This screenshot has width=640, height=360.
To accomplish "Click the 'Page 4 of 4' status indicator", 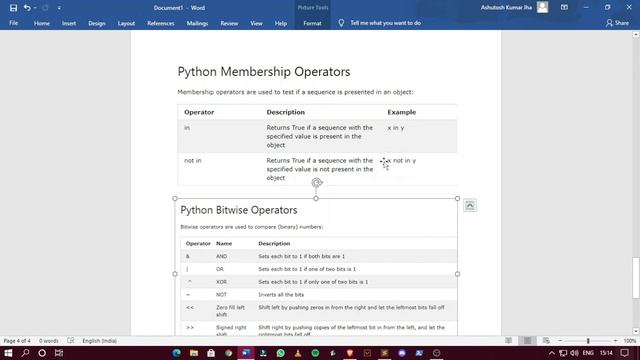I will tap(17, 341).
